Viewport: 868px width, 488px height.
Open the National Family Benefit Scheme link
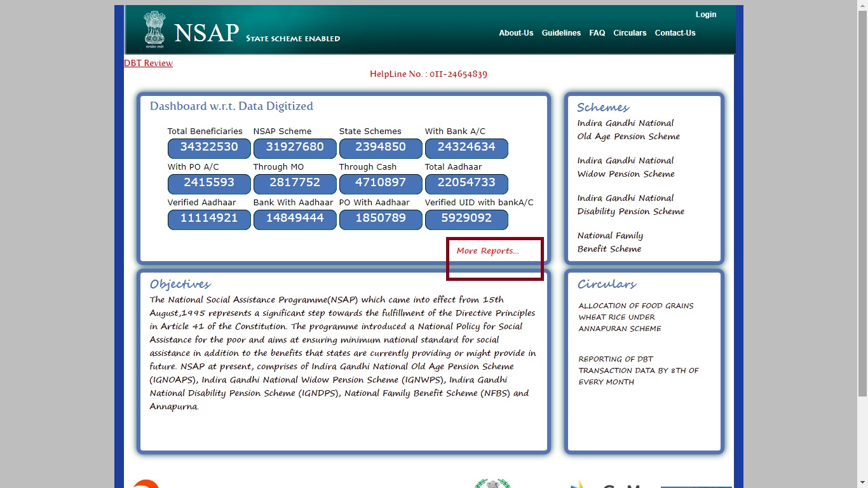pos(611,242)
